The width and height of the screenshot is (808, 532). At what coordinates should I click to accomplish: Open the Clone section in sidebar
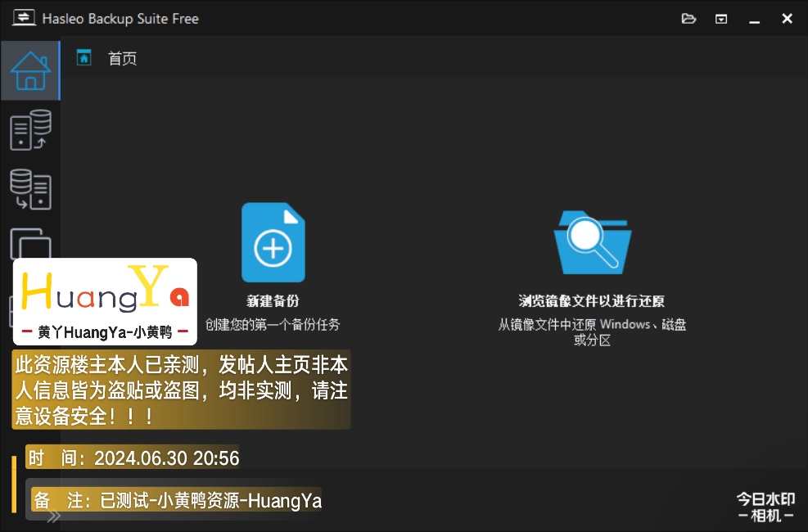[30, 243]
